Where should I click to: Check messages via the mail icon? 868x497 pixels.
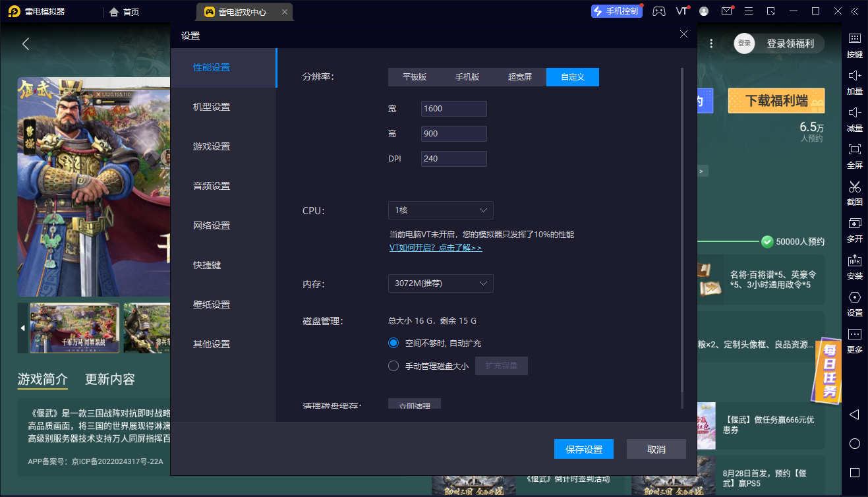[x=727, y=11]
